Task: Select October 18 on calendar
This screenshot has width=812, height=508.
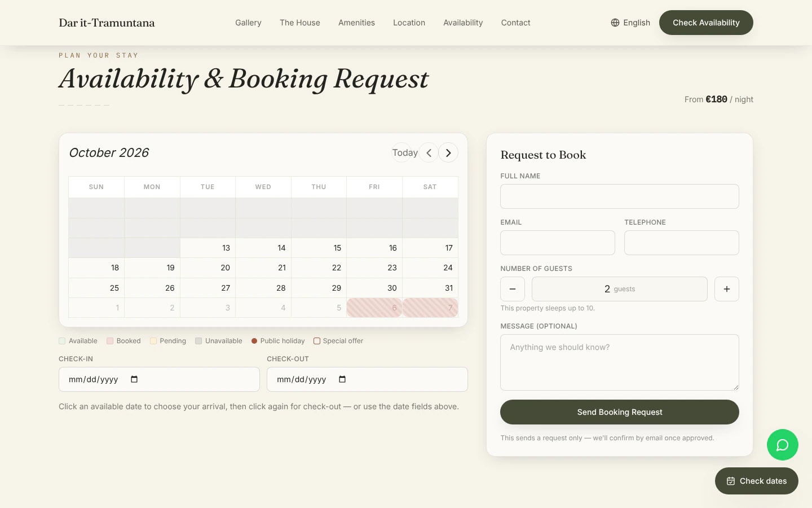Action: coord(96,268)
